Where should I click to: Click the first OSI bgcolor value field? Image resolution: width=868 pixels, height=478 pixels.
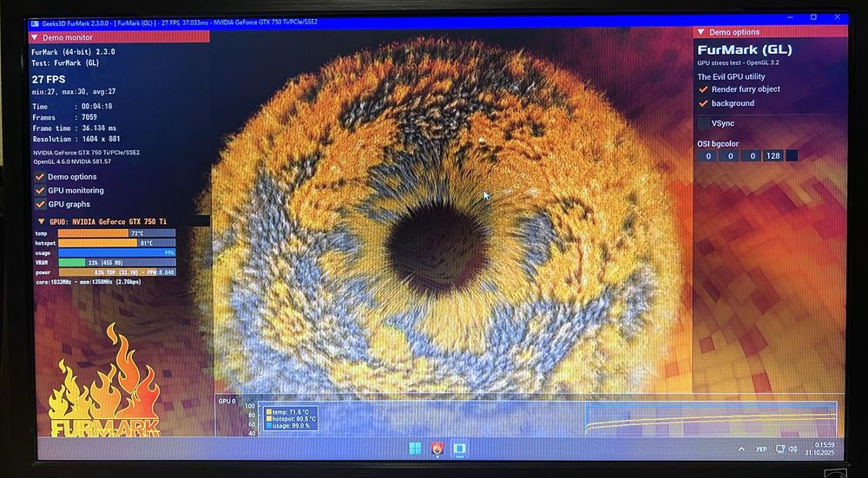[x=707, y=156]
